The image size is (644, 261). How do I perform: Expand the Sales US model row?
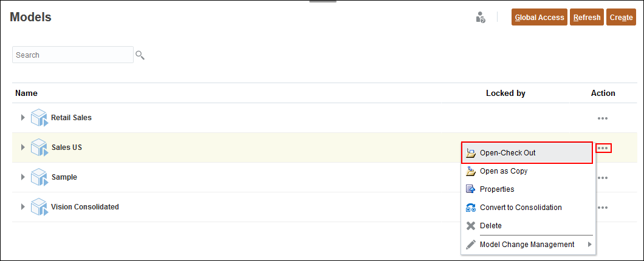pyautogui.click(x=23, y=147)
